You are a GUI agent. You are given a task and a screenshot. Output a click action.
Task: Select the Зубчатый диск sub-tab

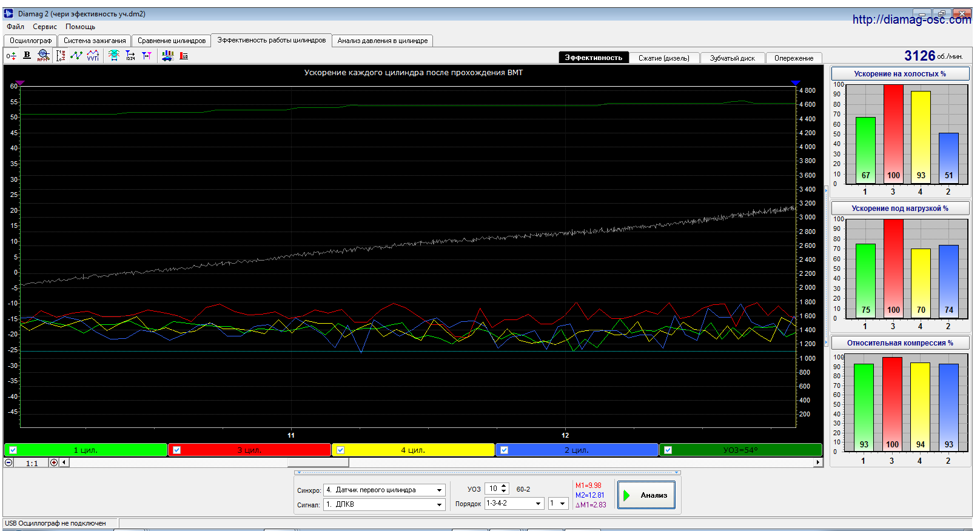coord(733,58)
